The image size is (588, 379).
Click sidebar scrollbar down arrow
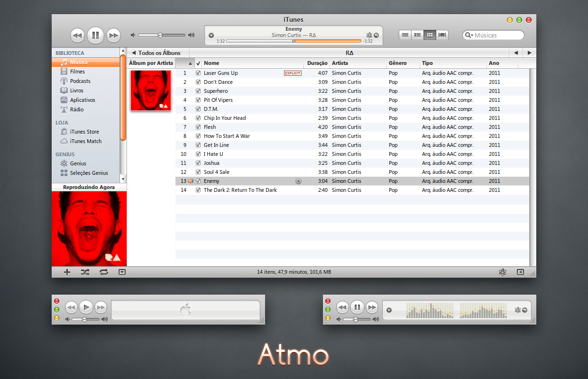123,179
